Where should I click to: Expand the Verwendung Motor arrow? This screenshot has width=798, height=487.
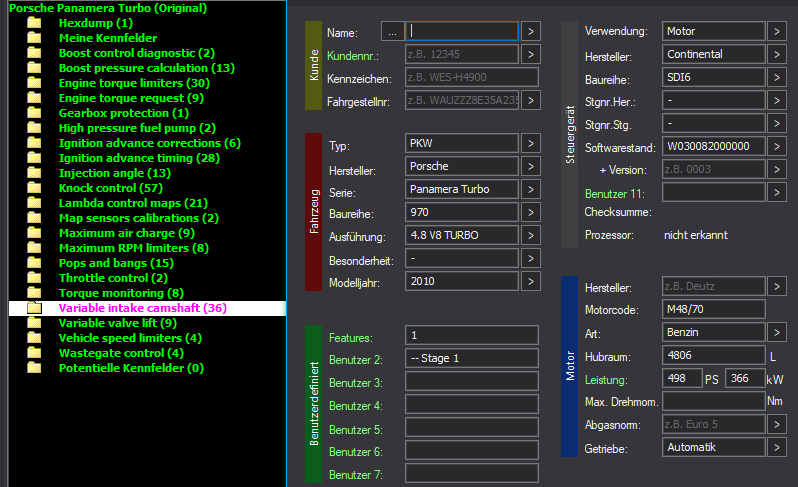click(x=777, y=32)
